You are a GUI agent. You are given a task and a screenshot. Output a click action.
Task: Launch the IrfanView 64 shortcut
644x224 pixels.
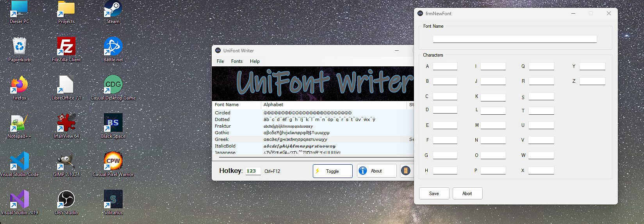[x=66, y=126]
